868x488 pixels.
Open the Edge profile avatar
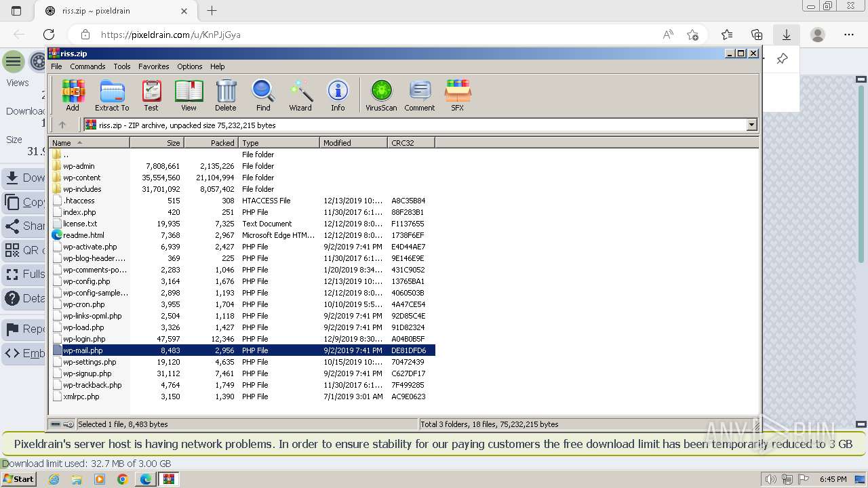pyautogui.click(x=818, y=35)
